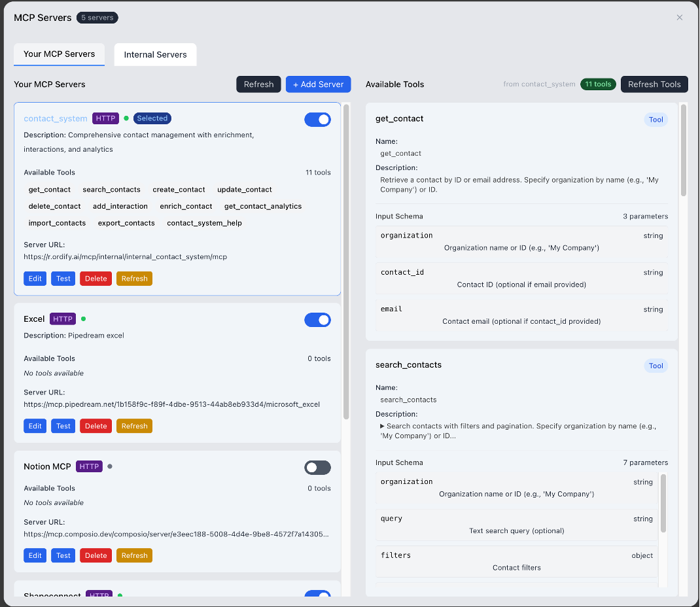The height and width of the screenshot is (607, 700).
Task: Test the contact_system server
Action: tap(63, 278)
